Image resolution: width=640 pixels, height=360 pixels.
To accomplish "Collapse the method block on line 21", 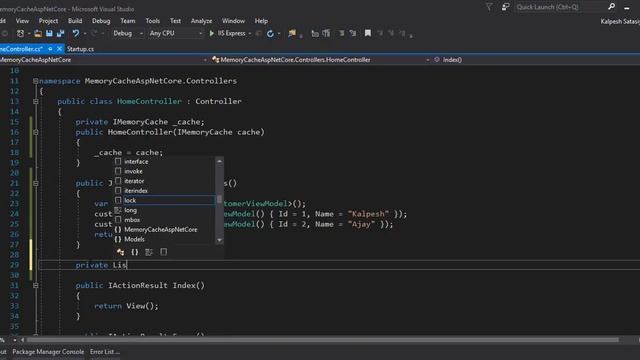I will 36,183.
